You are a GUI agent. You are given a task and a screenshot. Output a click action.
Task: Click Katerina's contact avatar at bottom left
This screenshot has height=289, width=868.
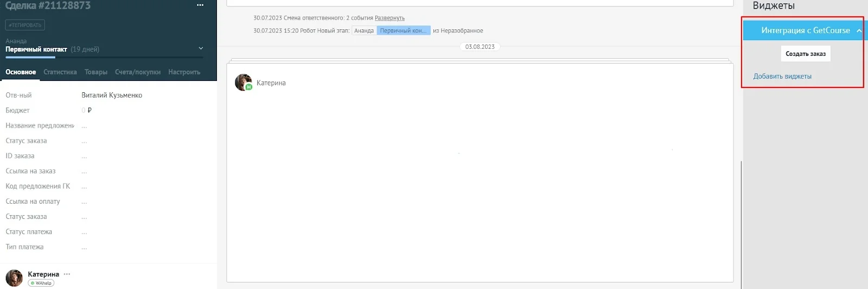pyautogui.click(x=14, y=278)
